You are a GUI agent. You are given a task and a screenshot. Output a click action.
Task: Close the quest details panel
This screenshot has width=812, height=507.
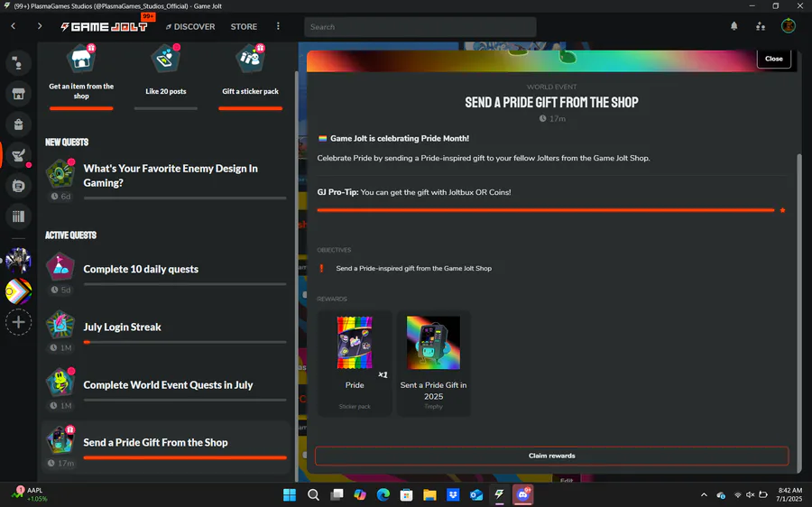[774, 59]
